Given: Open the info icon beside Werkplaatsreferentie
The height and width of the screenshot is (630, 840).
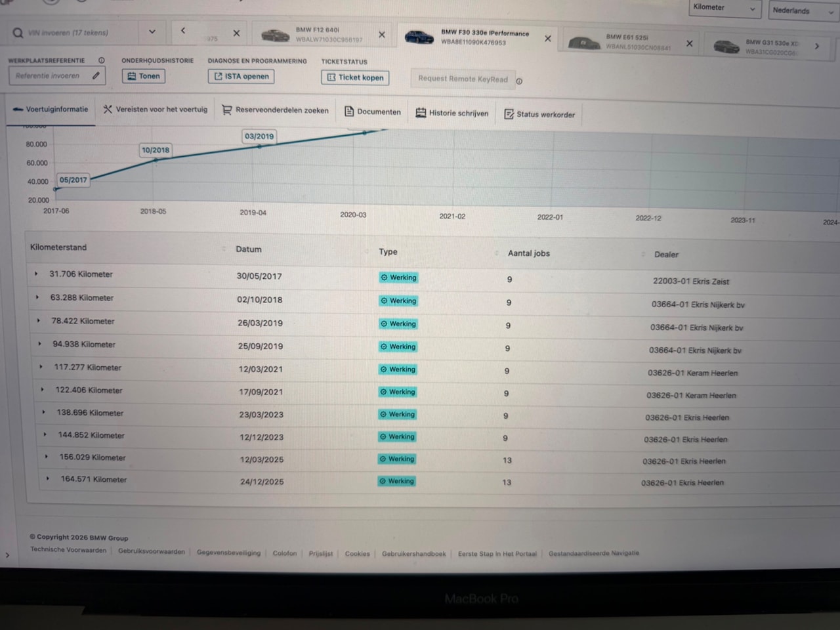Looking at the screenshot, I should pyautogui.click(x=102, y=60).
